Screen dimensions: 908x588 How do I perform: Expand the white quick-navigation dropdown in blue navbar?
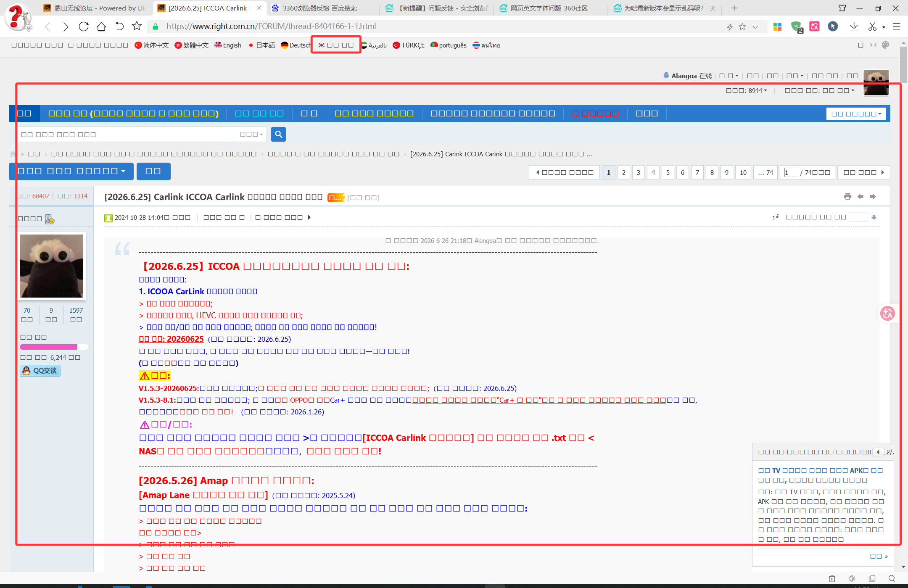[856, 114]
